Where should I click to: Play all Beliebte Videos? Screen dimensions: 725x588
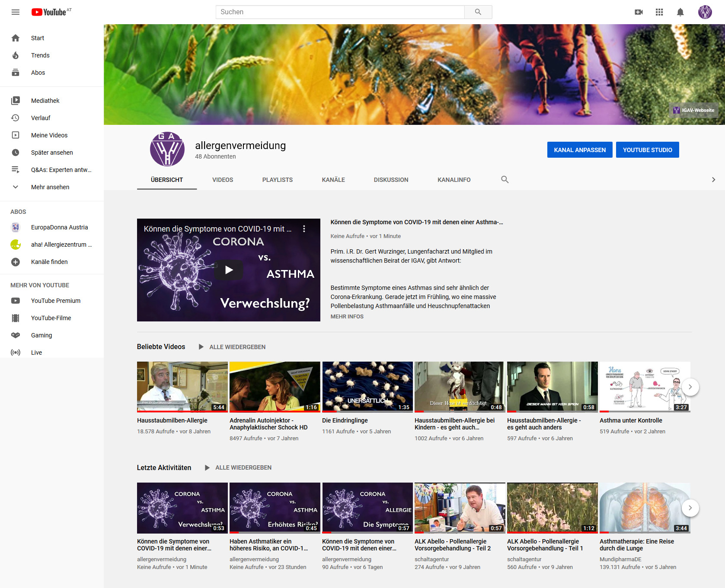pyautogui.click(x=232, y=347)
